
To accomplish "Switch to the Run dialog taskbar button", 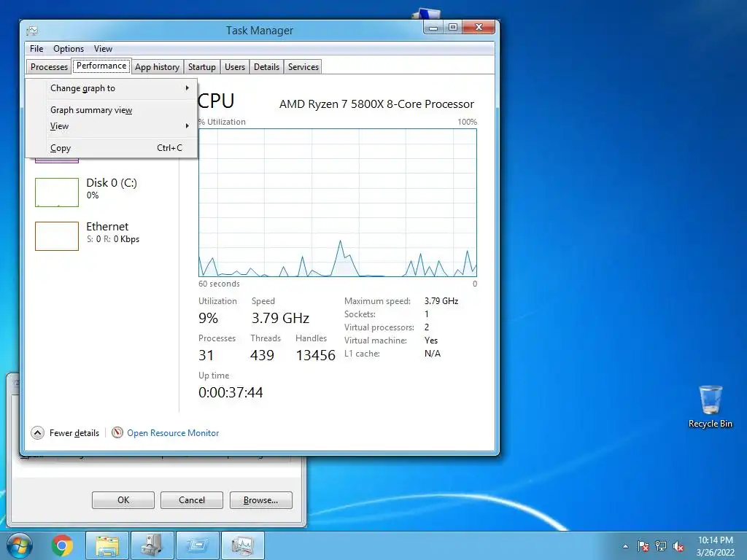I will [198, 545].
